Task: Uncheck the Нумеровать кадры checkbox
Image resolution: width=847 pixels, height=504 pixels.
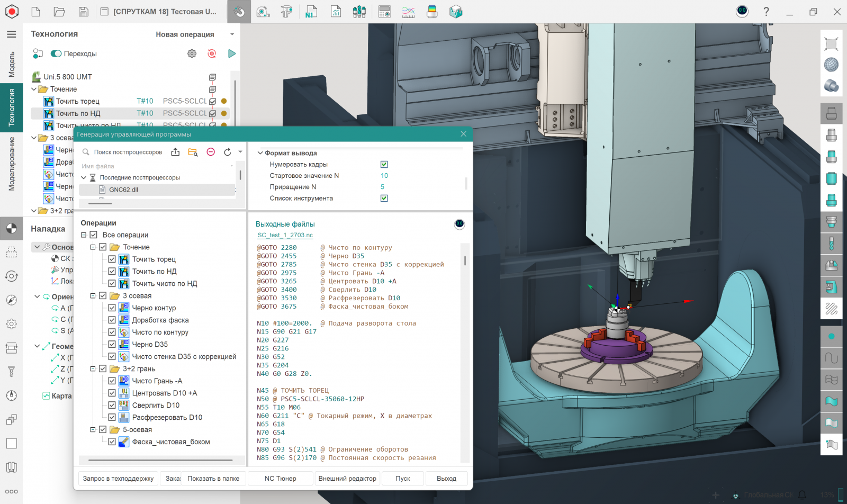Action: pos(384,165)
